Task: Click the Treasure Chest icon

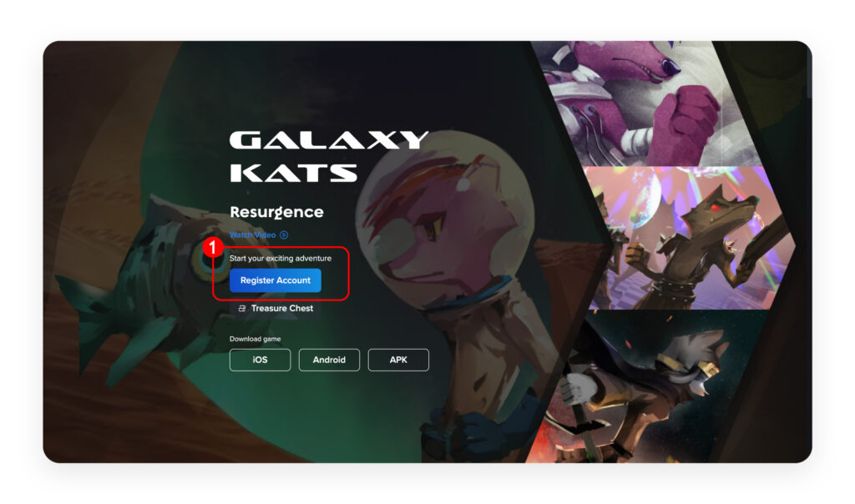Action: tap(242, 309)
